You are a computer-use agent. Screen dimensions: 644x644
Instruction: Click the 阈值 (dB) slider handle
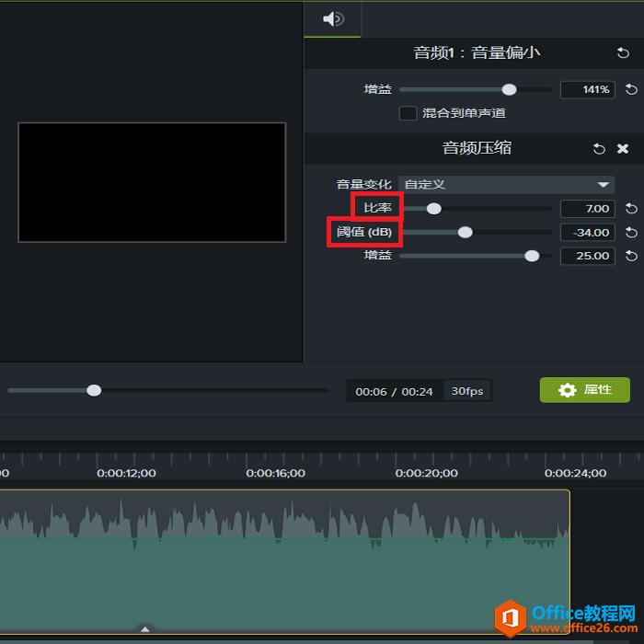466,233
